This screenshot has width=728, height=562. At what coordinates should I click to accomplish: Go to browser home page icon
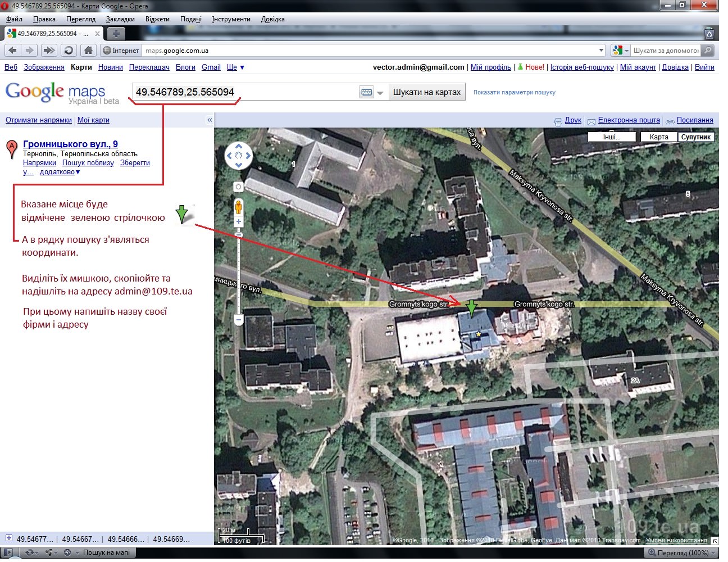tap(88, 51)
